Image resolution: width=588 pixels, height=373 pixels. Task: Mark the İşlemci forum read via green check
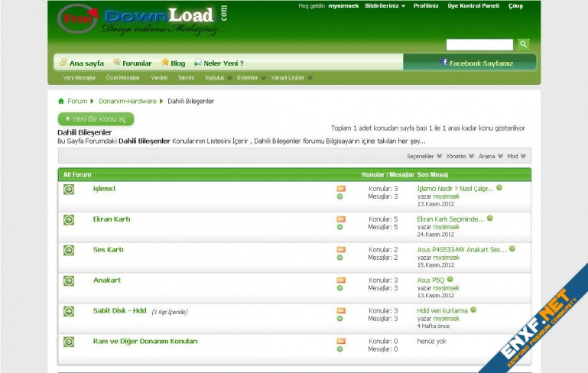[x=340, y=196]
